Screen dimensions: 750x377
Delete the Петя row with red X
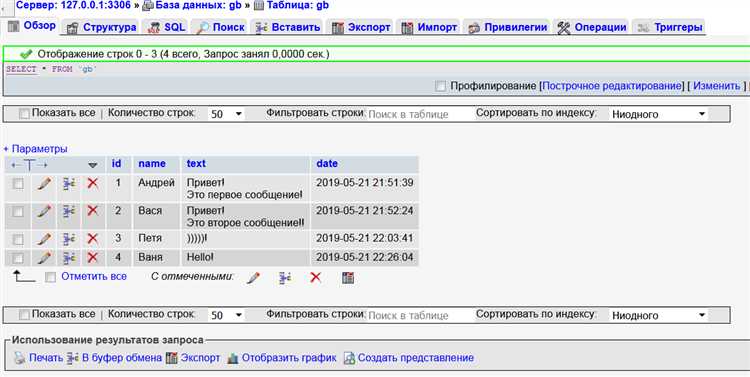(93, 238)
